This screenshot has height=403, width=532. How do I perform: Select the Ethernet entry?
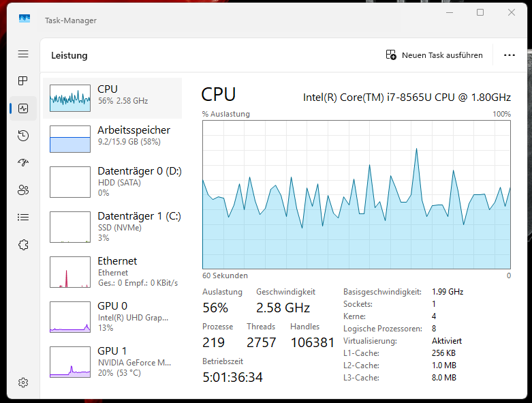tap(112, 271)
